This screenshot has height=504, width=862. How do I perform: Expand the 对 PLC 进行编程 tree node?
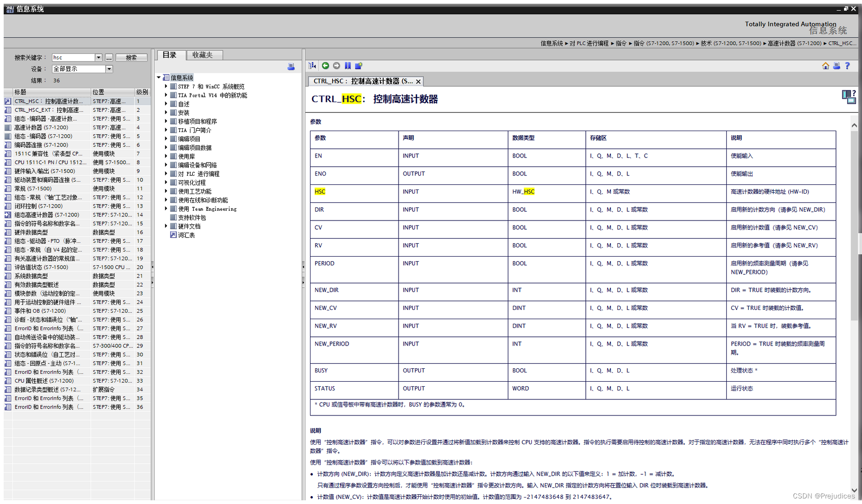pyautogui.click(x=166, y=174)
